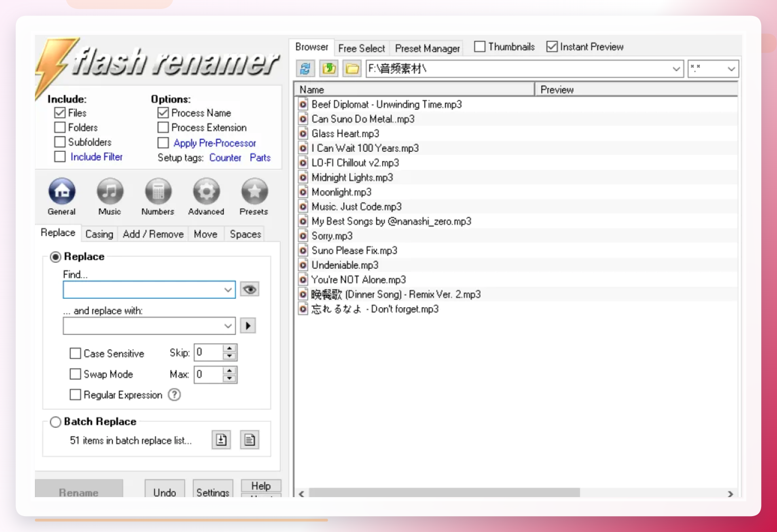Decrease the Skip value
This screenshot has width=777, height=532.
[x=230, y=356]
